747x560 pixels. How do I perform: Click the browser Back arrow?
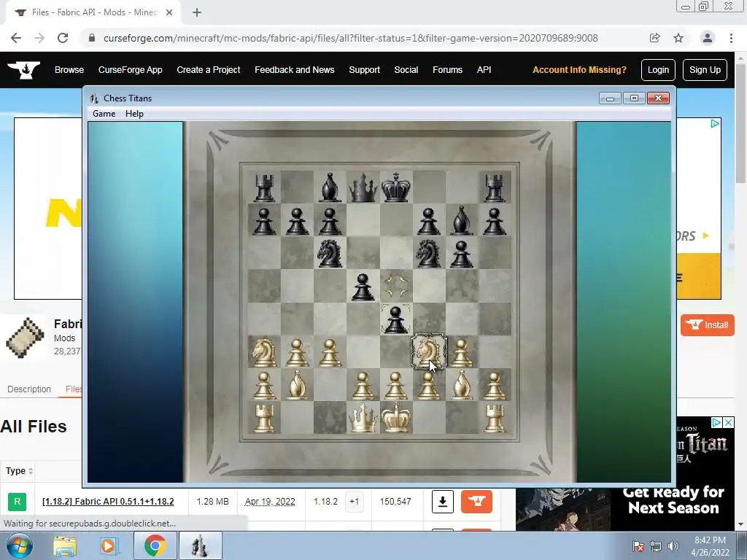pos(16,38)
